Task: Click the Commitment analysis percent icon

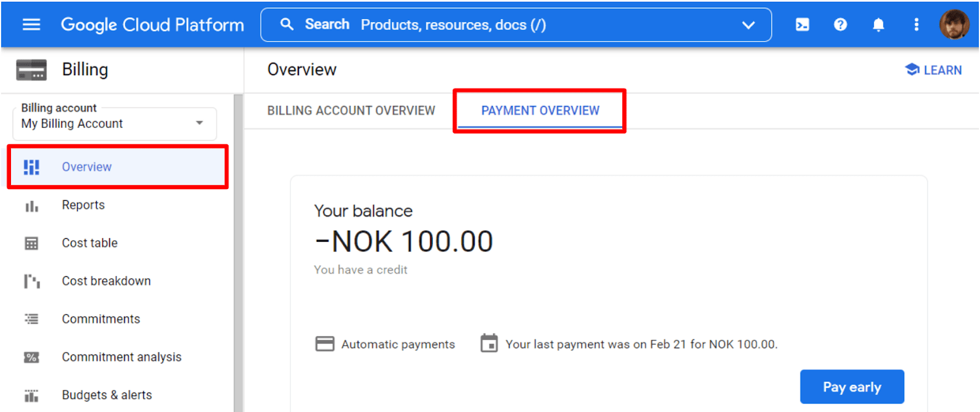Action: click(x=31, y=358)
